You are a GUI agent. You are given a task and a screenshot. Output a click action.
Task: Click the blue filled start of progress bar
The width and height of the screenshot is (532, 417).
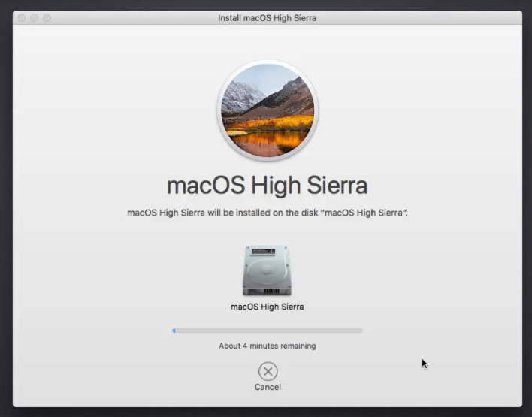click(174, 330)
